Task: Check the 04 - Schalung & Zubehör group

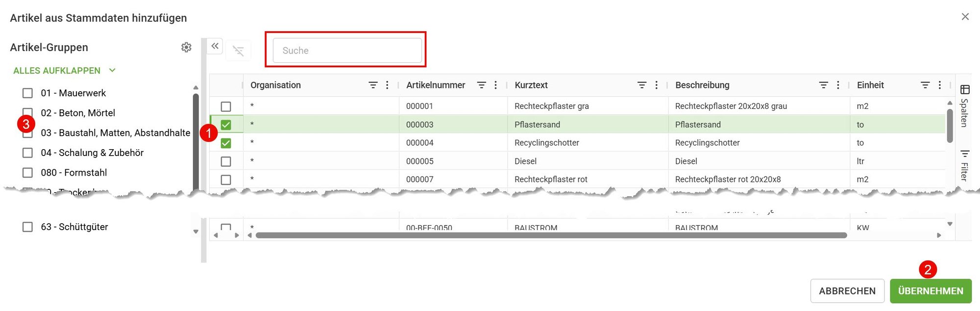Action: pyautogui.click(x=28, y=153)
